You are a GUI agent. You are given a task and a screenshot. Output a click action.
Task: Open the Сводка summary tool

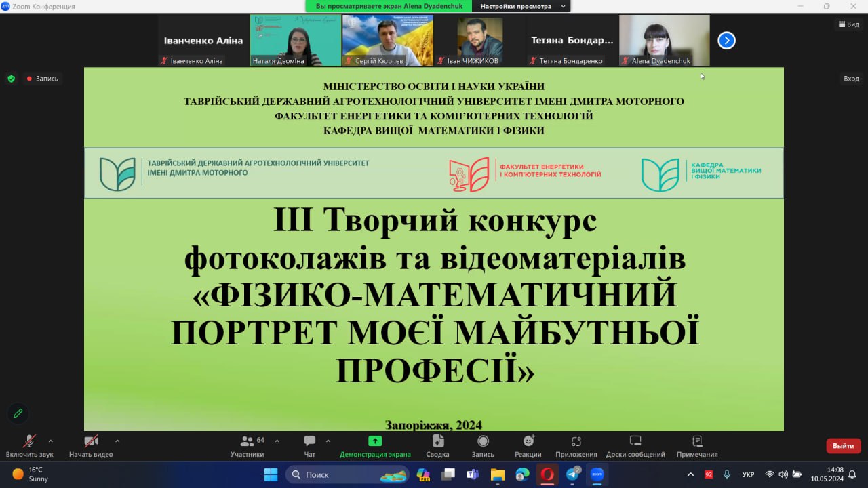tap(438, 446)
